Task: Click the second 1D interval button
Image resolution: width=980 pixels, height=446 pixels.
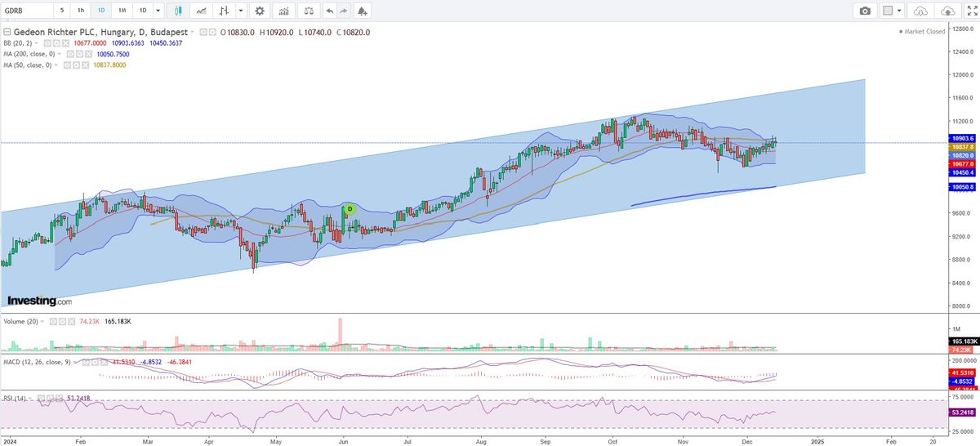Action: [143, 11]
